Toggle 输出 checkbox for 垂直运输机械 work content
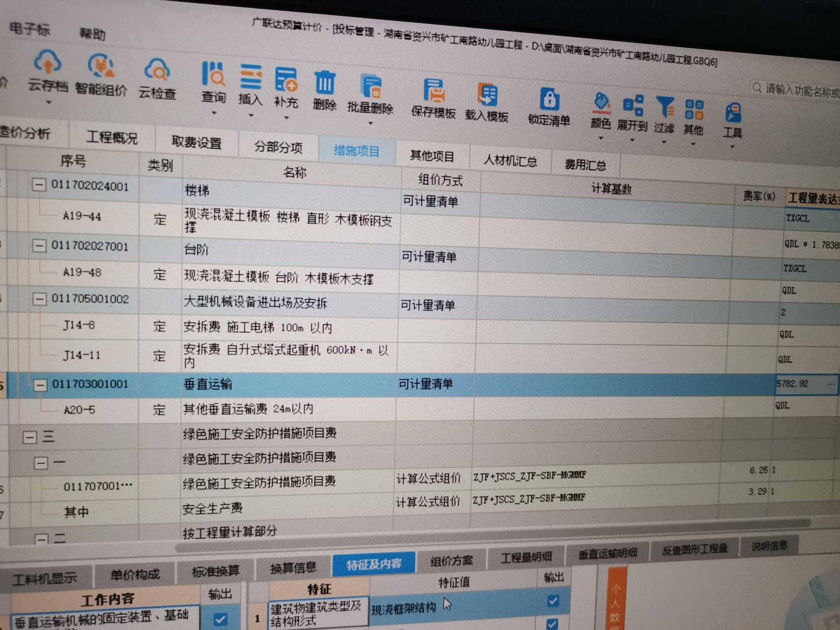 point(220,619)
